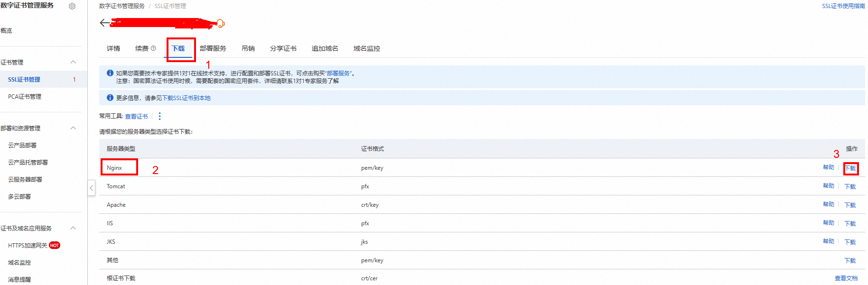Image resolution: width=868 pixels, height=285 pixels.
Task: Click 帮助 link in the Tomcat row
Action: (828, 186)
